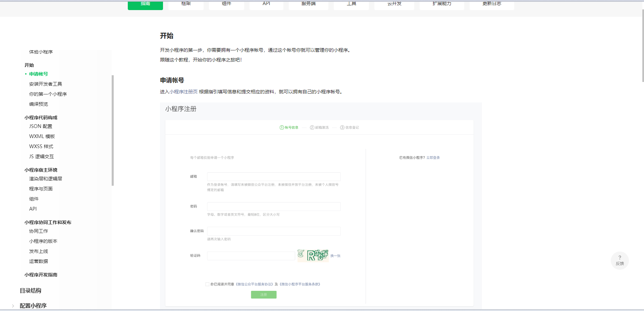The width and height of the screenshot is (644, 311).
Task: Click the 邮箱 email input field
Action: point(273,176)
